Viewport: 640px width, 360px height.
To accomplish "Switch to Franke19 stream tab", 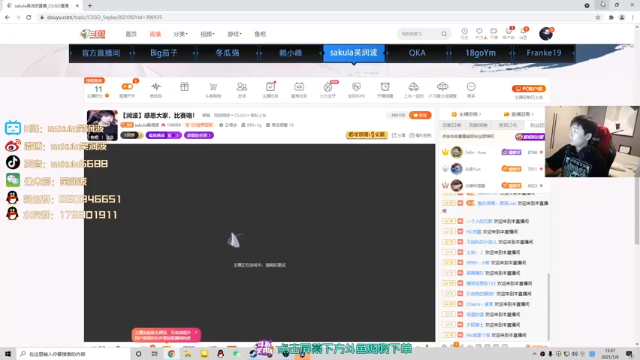I will click(544, 53).
